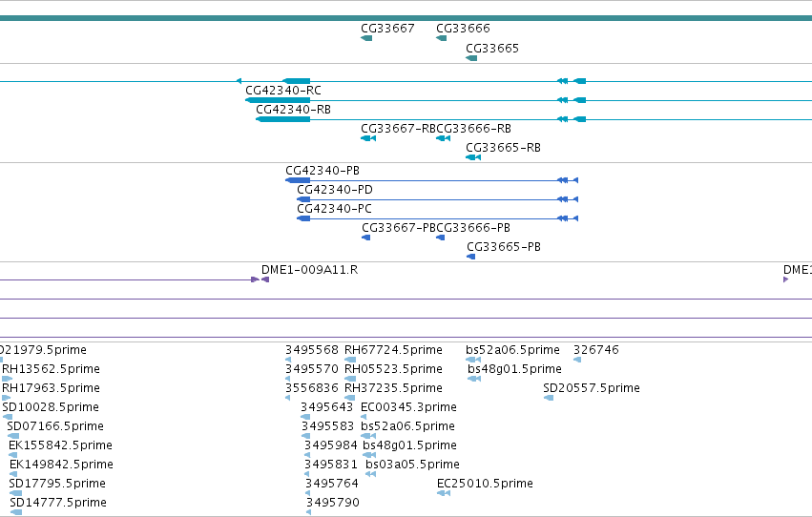Image resolution: width=812 pixels, height=517 pixels.
Task: Open the CG42340-PC protein label
Action: point(334,209)
